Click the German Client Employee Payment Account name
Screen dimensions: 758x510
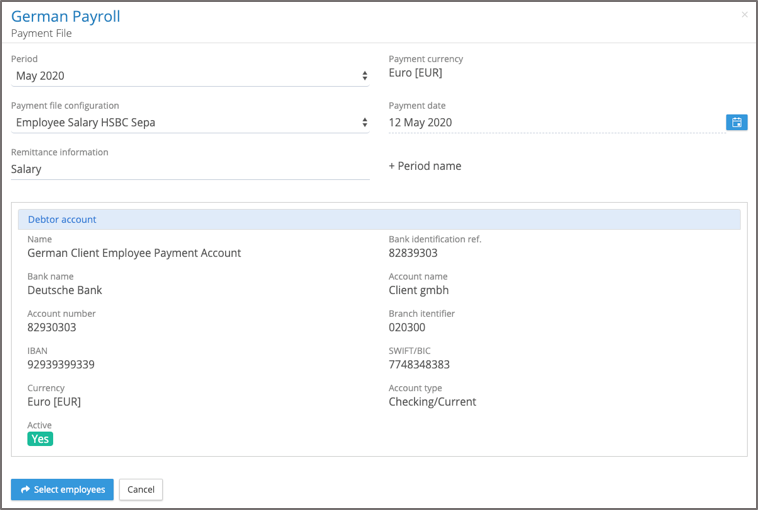pos(134,254)
